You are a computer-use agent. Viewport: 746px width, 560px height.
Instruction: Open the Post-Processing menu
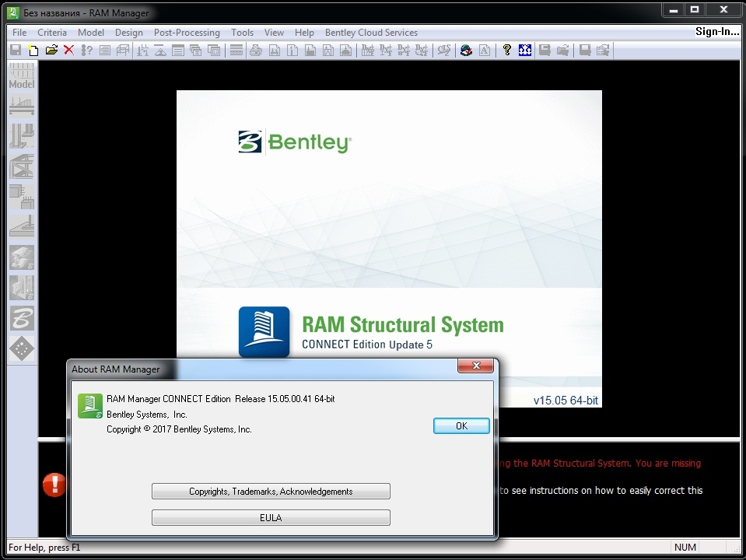click(187, 33)
